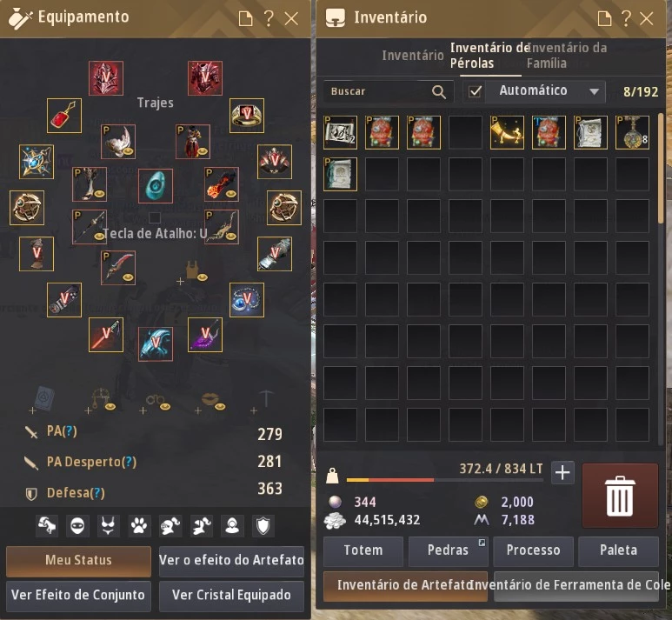Click the Meu Status button
The height and width of the screenshot is (620, 672).
tap(78, 561)
